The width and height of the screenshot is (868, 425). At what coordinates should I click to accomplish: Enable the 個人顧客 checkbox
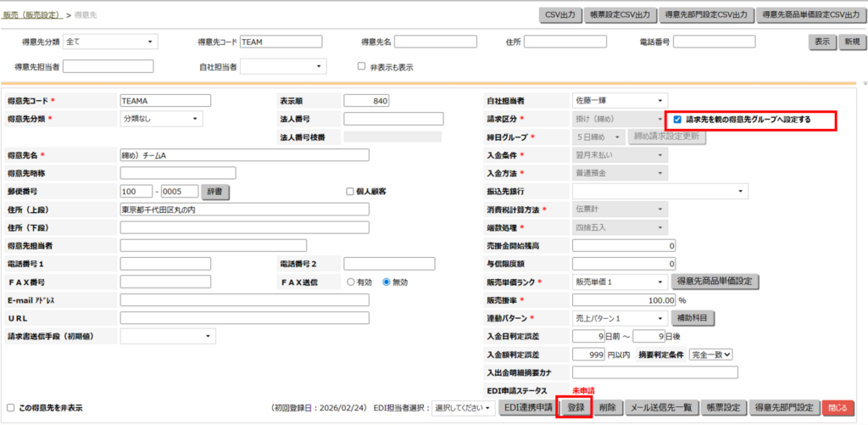[x=350, y=192]
